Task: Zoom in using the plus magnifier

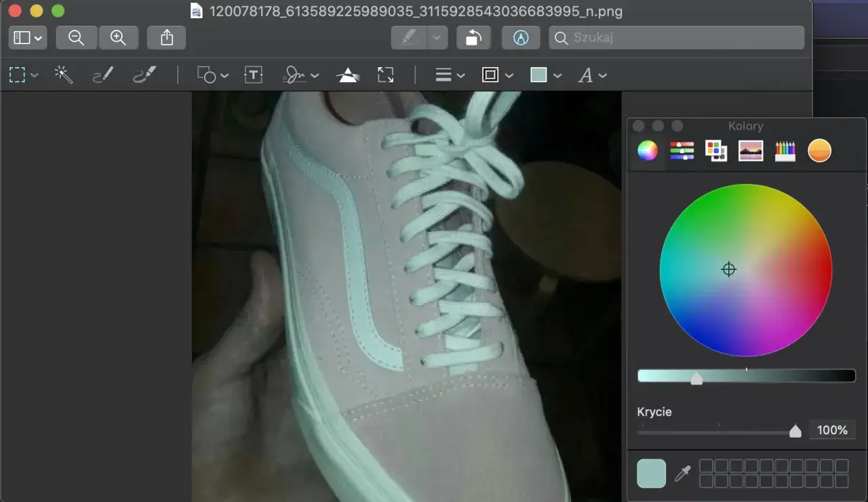Action: click(119, 38)
